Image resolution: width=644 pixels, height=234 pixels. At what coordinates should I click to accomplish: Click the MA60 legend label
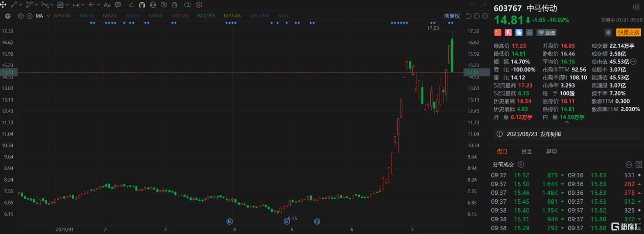click(156, 16)
